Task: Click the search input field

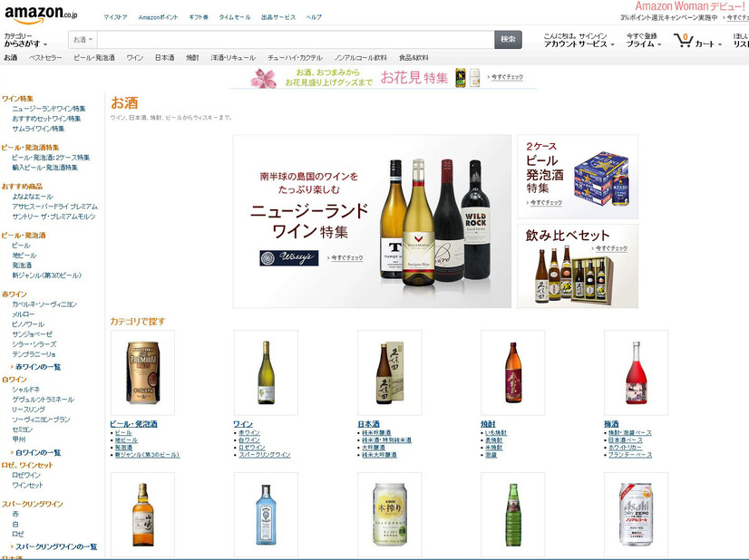Action: coord(296,40)
